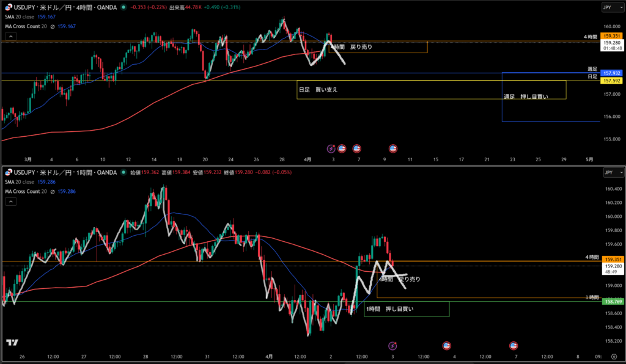
Task: Click the last US flag event on top chart
Action: click(394, 148)
